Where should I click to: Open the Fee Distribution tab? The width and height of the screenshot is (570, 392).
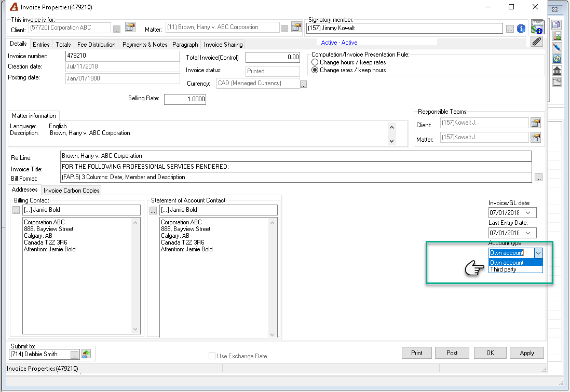click(97, 44)
